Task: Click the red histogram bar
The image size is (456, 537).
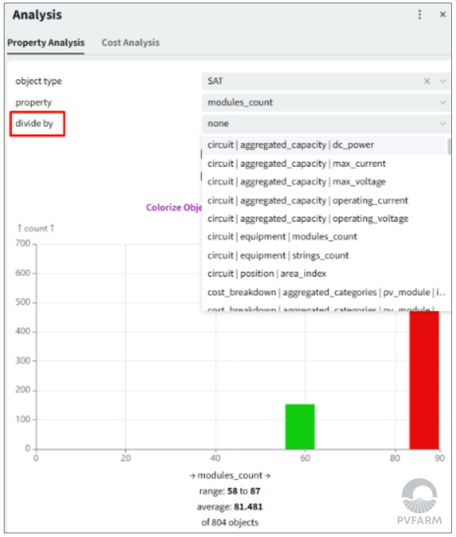Action: (424, 380)
